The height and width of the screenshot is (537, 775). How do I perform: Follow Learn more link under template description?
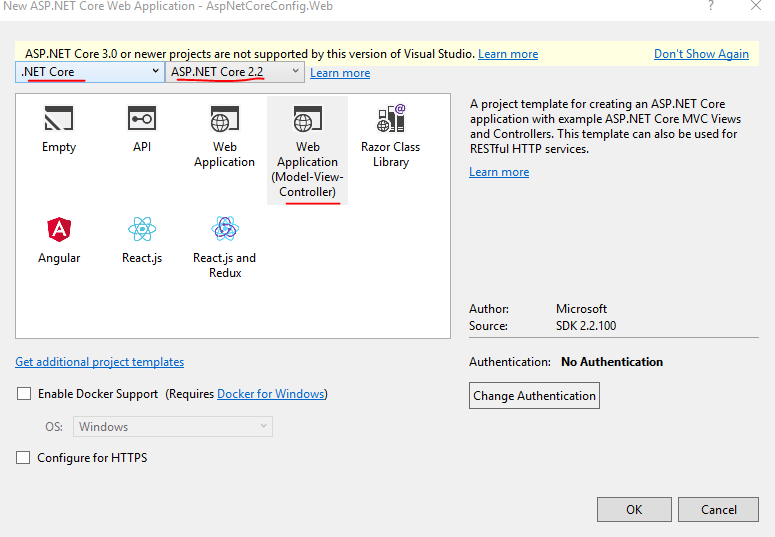pos(499,172)
